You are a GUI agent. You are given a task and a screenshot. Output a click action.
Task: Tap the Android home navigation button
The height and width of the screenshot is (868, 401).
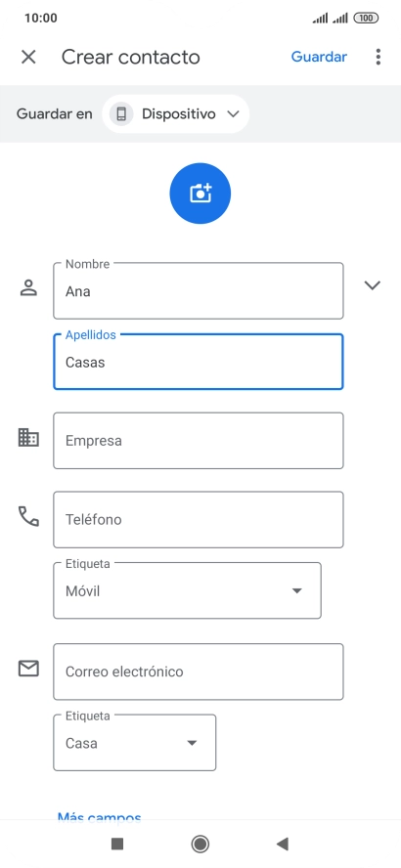click(200, 844)
